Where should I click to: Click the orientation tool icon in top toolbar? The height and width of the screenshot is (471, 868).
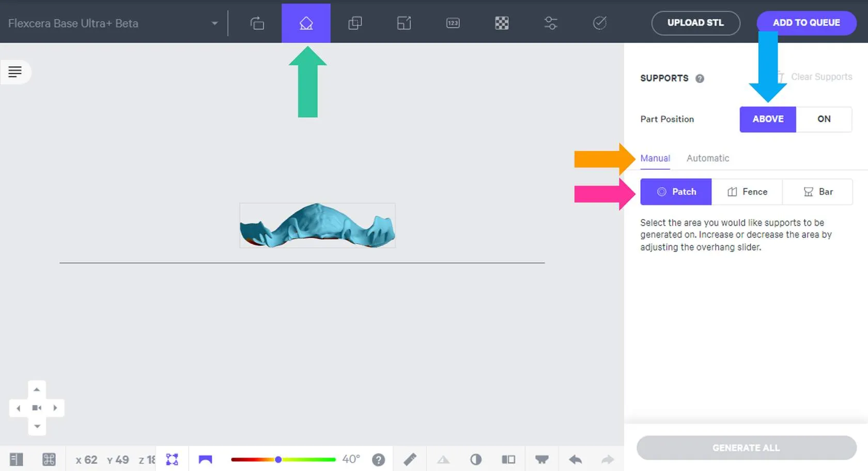257,23
